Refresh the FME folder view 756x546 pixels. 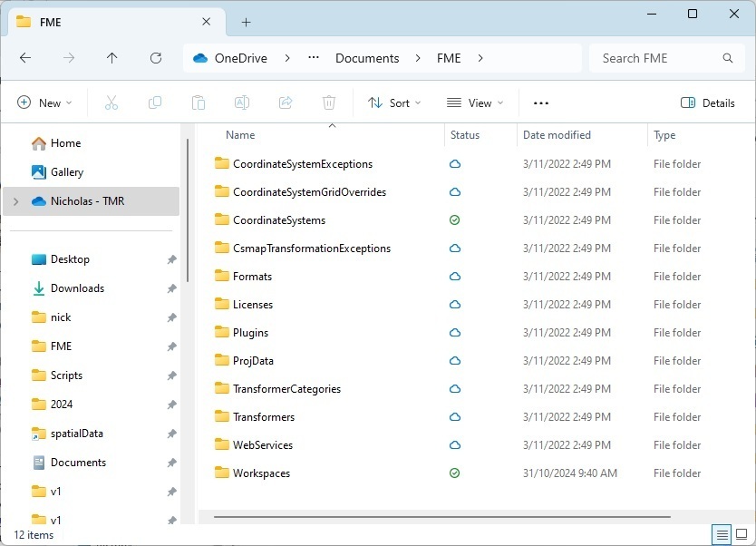pyautogui.click(x=156, y=58)
